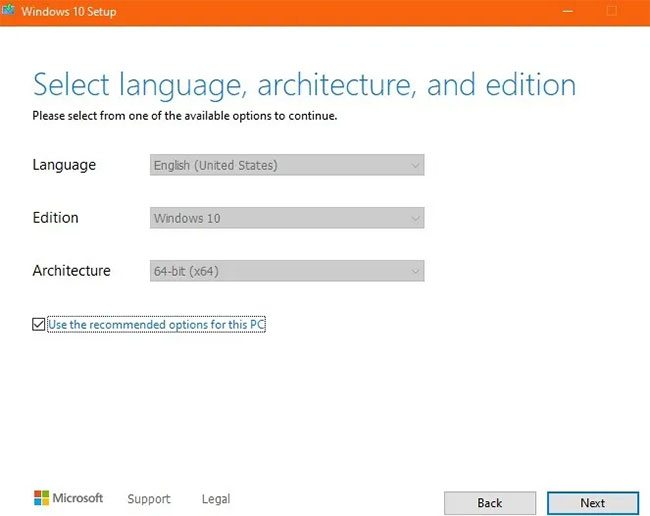Open the Support link
650x516 pixels.
coord(149,499)
